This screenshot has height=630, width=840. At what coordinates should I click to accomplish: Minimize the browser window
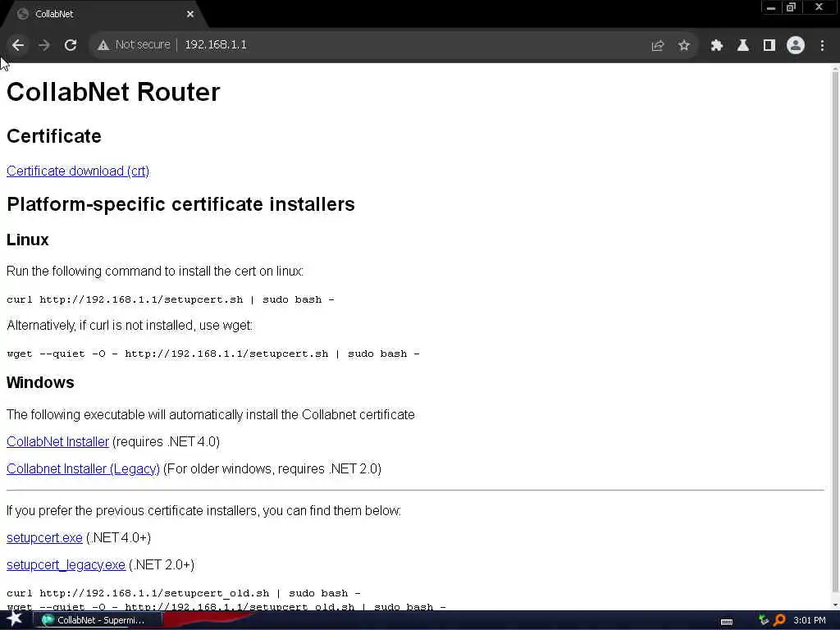coord(771,7)
